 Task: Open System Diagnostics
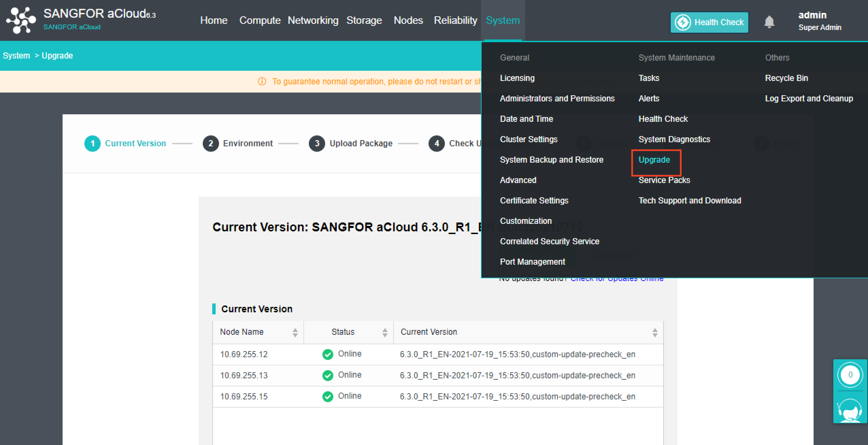click(x=674, y=139)
